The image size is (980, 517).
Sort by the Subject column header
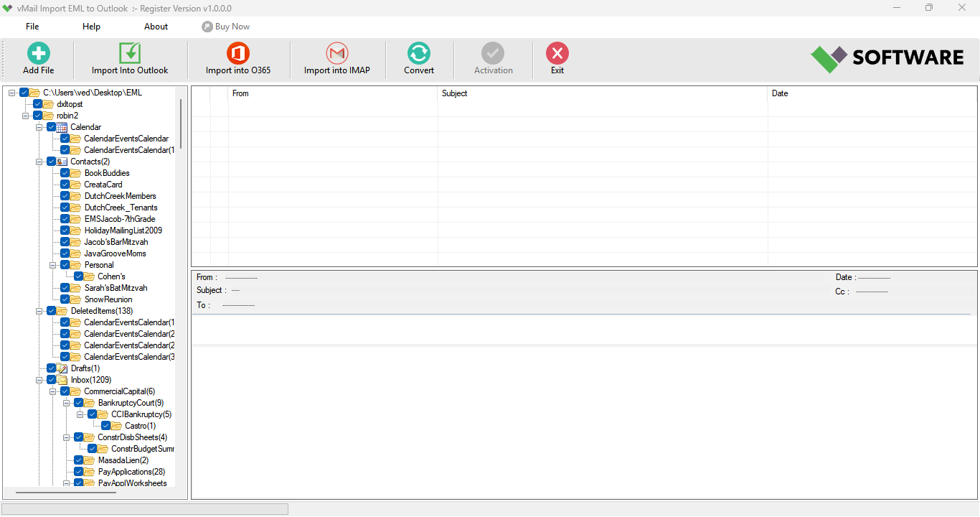tap(603, 93)
